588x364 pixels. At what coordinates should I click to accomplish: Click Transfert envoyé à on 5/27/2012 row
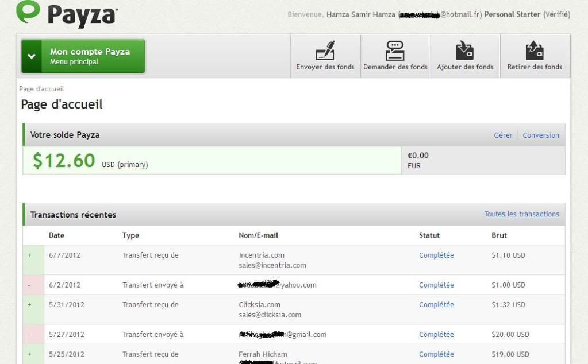[x=153, y=335]
